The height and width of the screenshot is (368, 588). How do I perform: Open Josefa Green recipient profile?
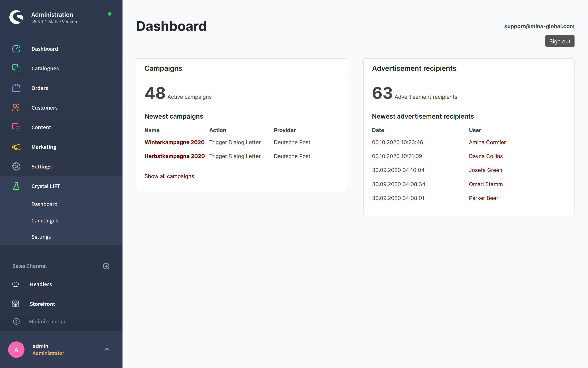point(486,170)
